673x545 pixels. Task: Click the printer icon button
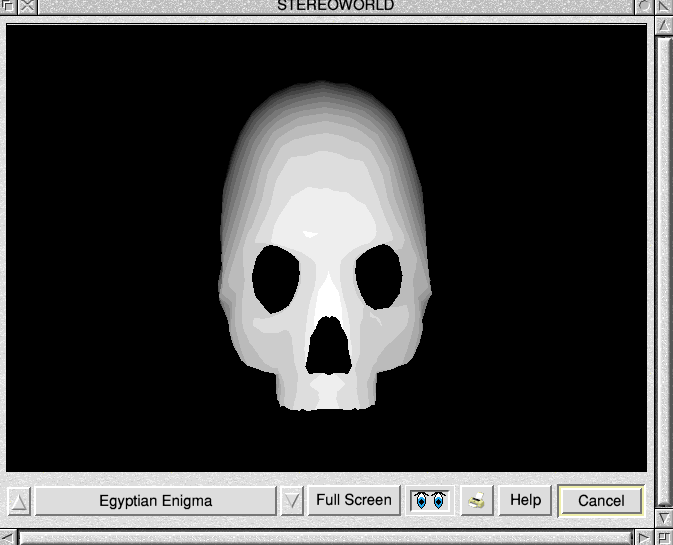point(477,500)
